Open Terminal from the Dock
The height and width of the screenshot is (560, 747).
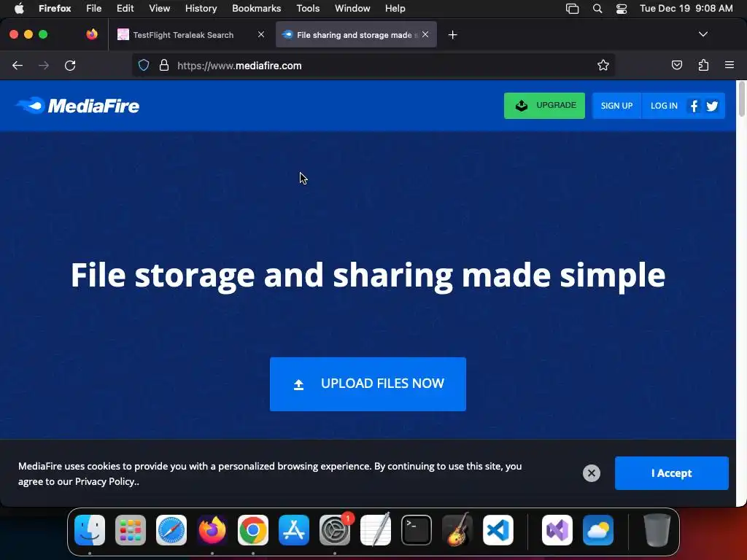click(x=417, y=529)
